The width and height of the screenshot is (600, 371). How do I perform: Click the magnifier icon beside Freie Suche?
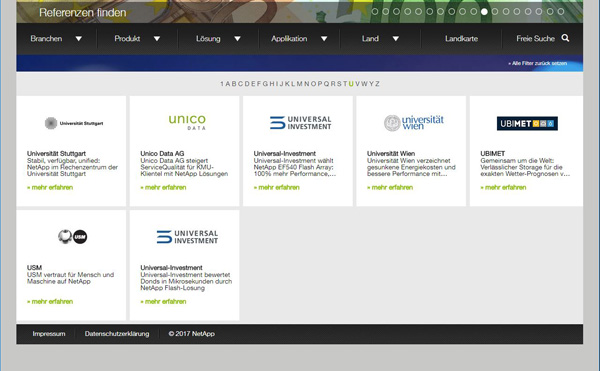tap(565, 38)
